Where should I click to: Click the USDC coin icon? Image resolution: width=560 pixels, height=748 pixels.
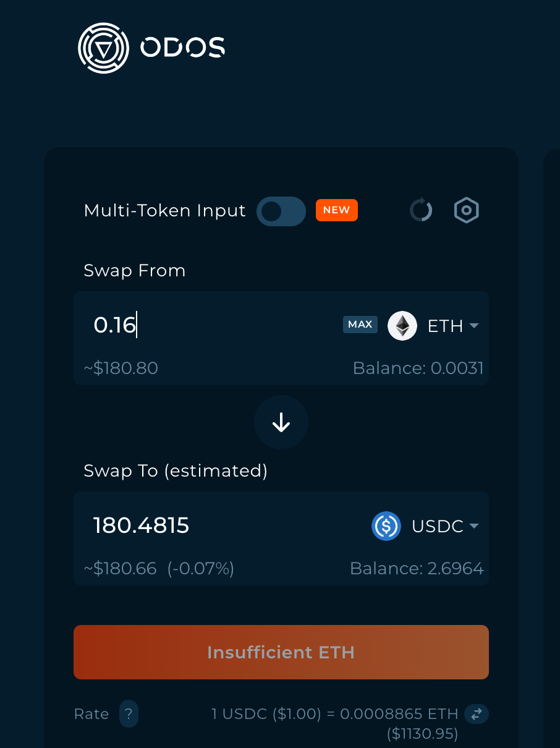386,526
